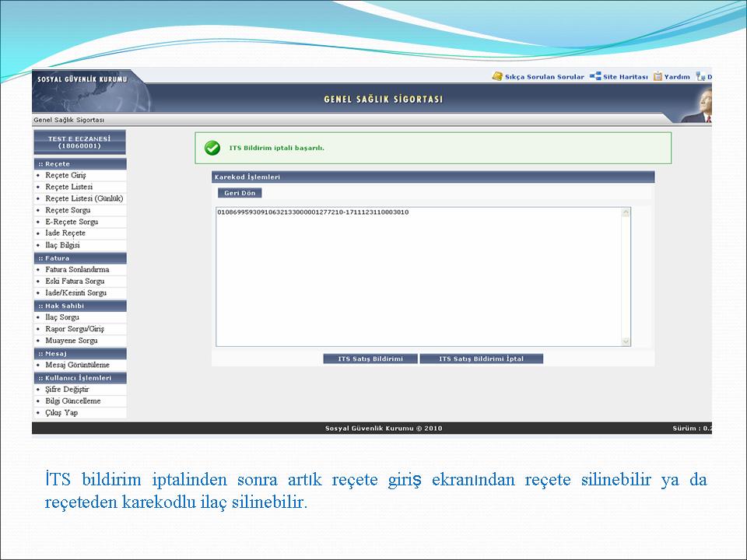Click inside the karekod text area

420,276
